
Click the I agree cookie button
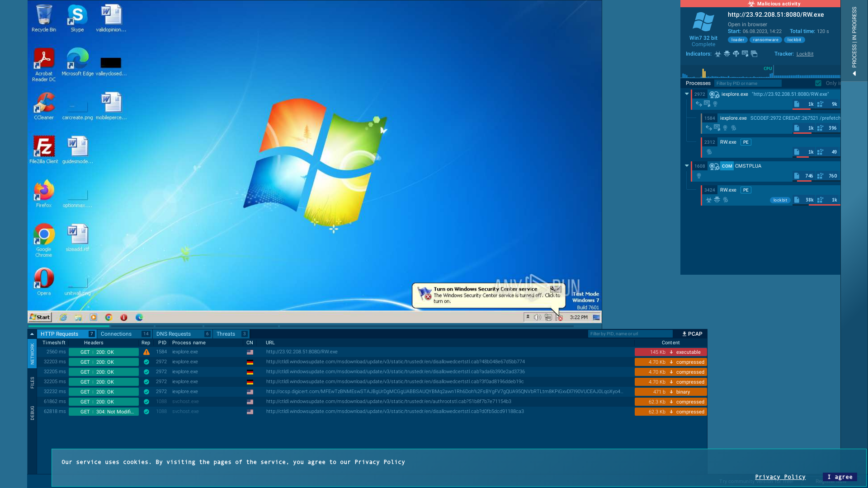[x=840, y=477]
